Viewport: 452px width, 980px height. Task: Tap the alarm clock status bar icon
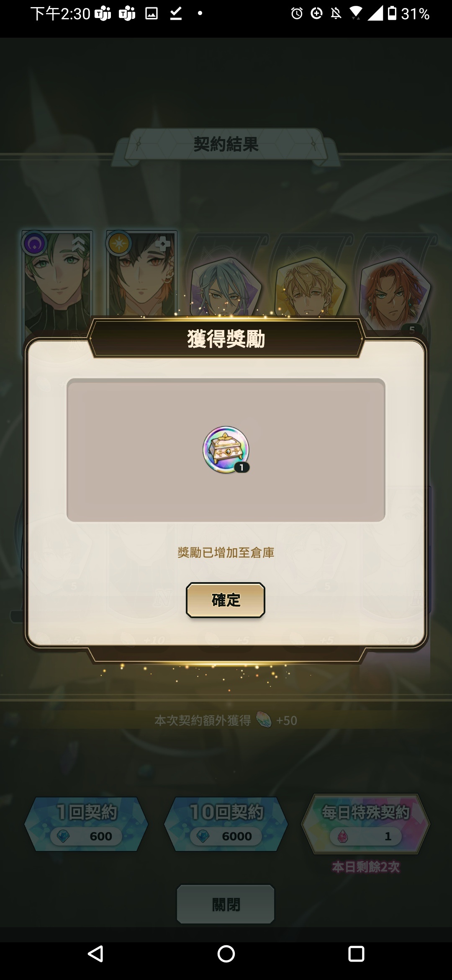click(x=297, y=14)
